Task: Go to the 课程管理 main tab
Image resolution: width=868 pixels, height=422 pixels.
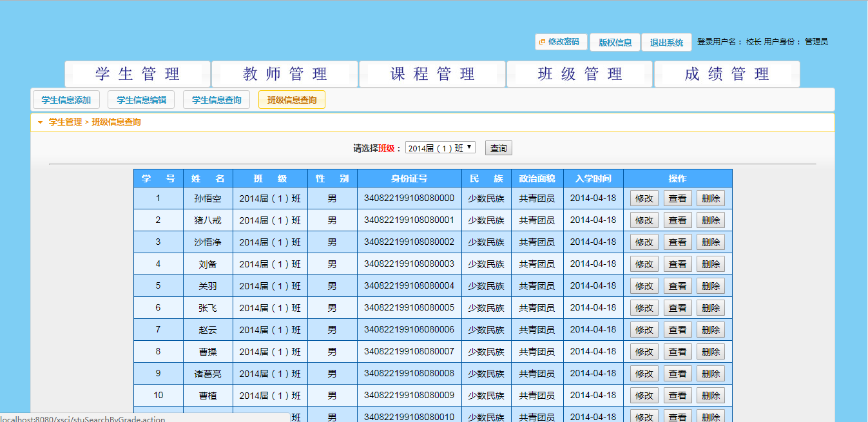Action: (432, 74)
